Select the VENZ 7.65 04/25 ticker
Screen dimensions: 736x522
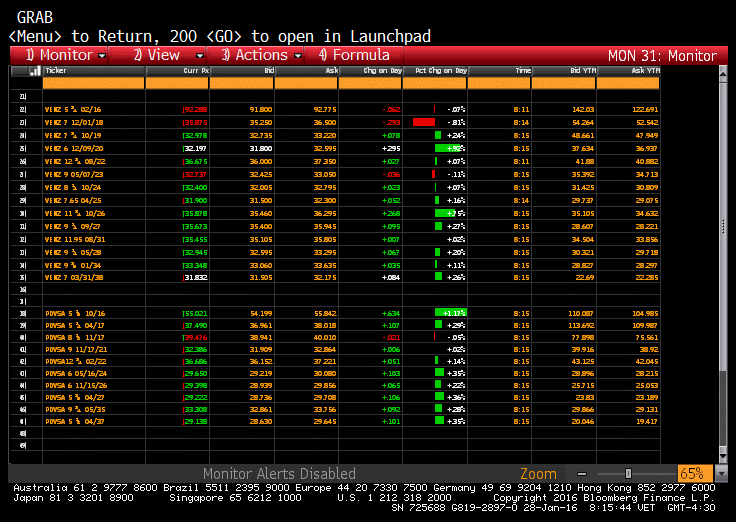(73, 200)
